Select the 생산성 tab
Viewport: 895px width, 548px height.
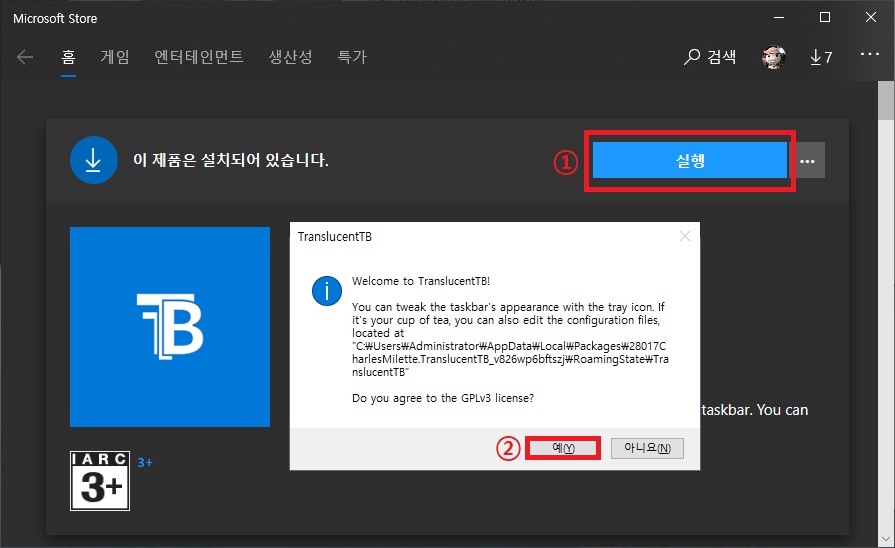click(x=291, y=57)
